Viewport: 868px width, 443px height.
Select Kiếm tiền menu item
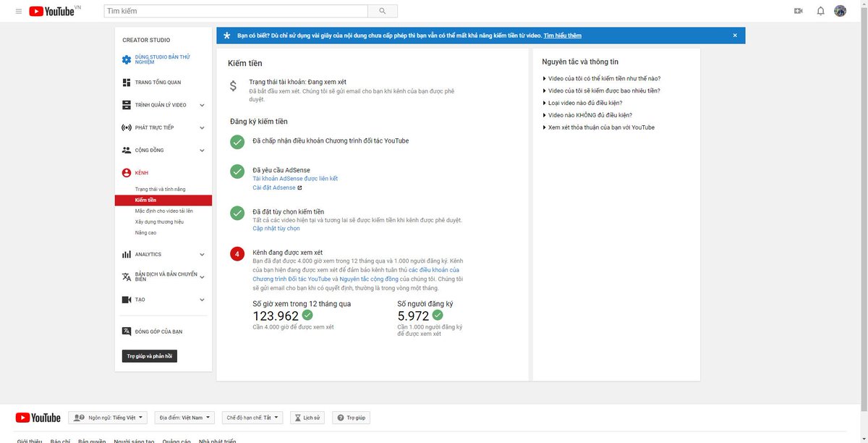coord(163,200)
